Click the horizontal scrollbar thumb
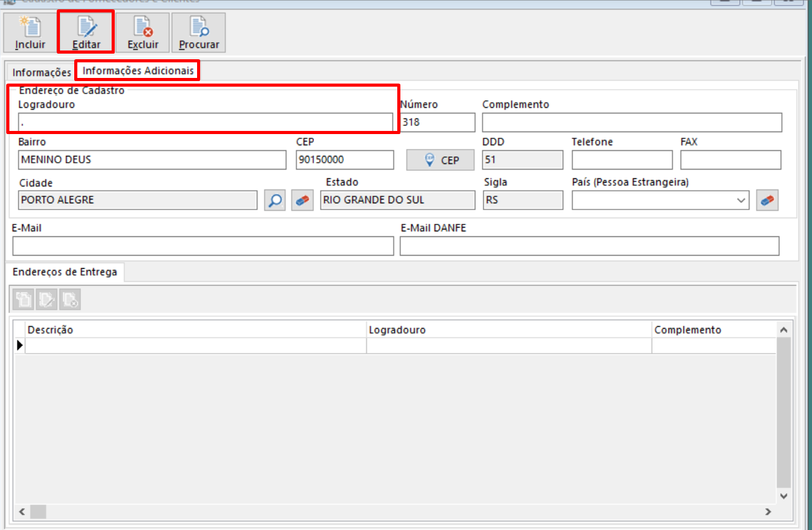This screenshot has height=530, width=812. tap(39, 511)
